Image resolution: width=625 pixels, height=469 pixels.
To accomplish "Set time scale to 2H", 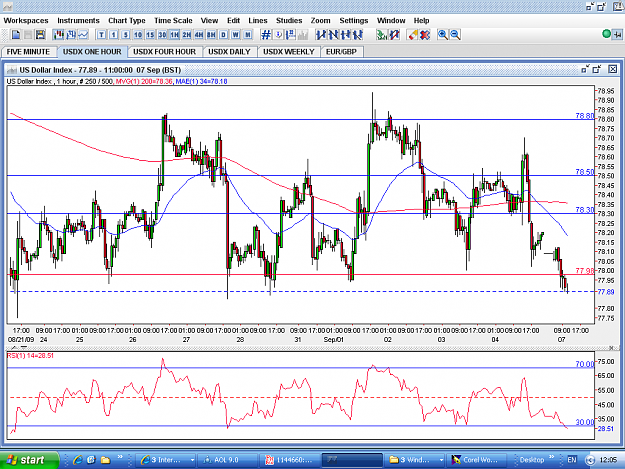I will pos(187,35).
